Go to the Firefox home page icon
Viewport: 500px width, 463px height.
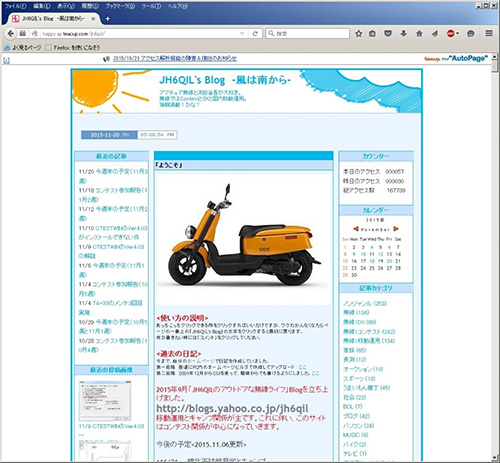click(x=419, y=34)
